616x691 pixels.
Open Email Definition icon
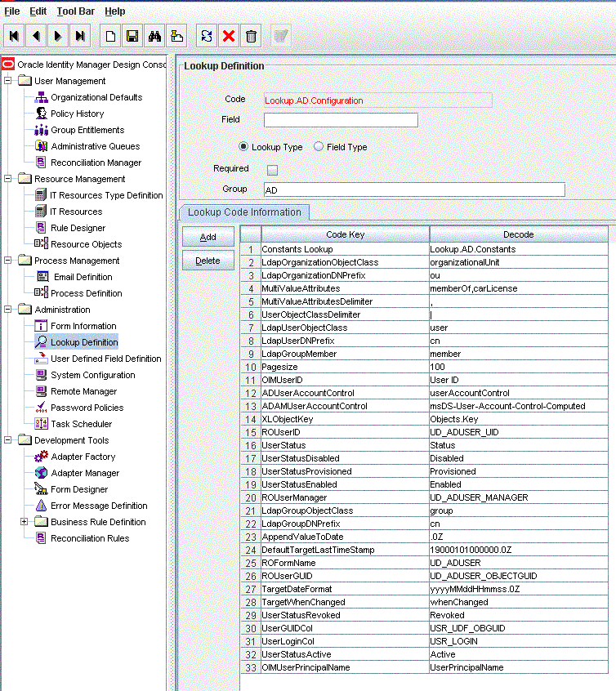point(42,277)
